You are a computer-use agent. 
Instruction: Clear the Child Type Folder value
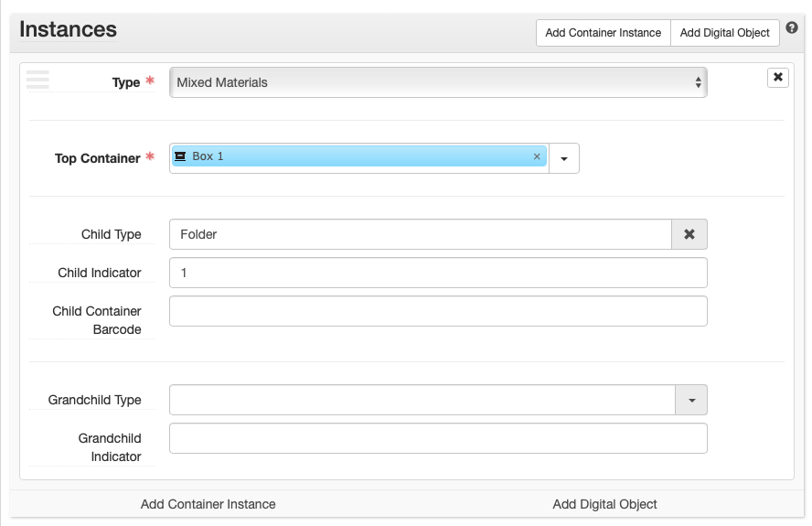pos(689,234)
